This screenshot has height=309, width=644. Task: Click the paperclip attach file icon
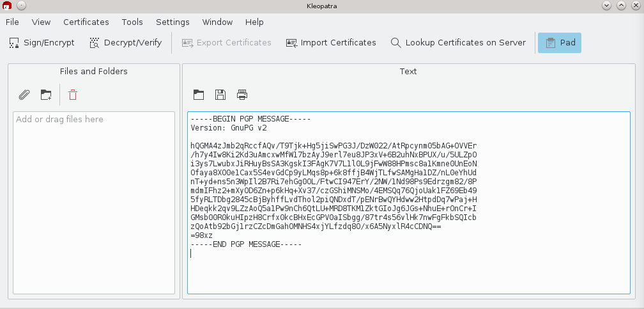point(24,95)
